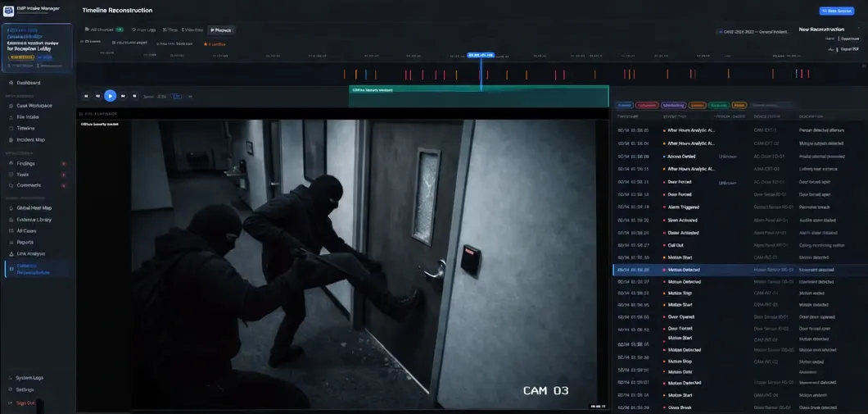
Task: Click the System Logs icon
Action: tap(10, 377)
